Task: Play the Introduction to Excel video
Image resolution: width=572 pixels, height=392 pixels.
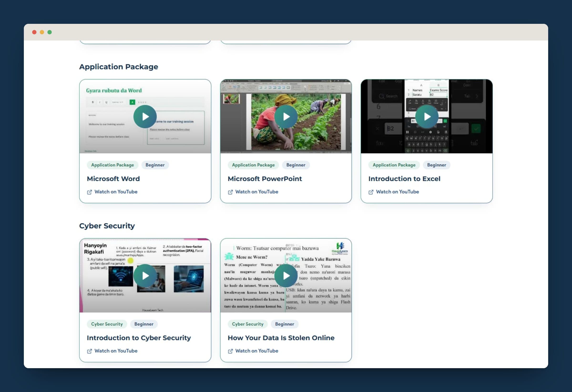Action: tap(427, 117)
